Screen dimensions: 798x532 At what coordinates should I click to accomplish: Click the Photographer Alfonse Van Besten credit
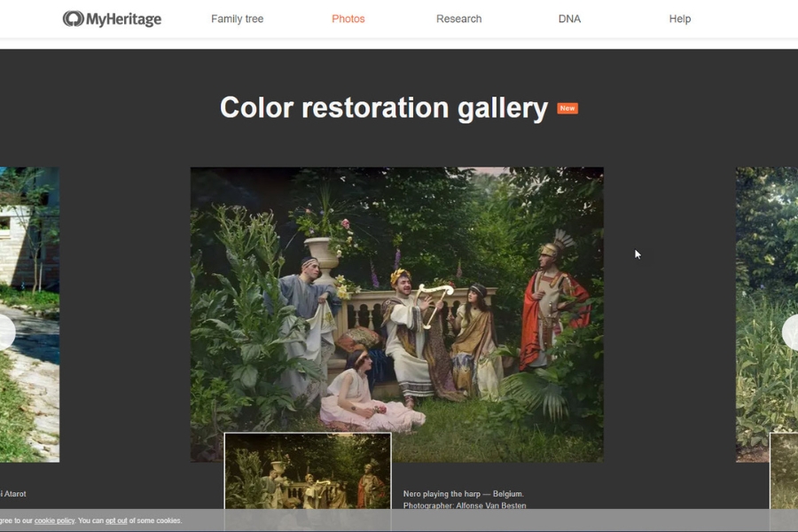coord(464,505)
